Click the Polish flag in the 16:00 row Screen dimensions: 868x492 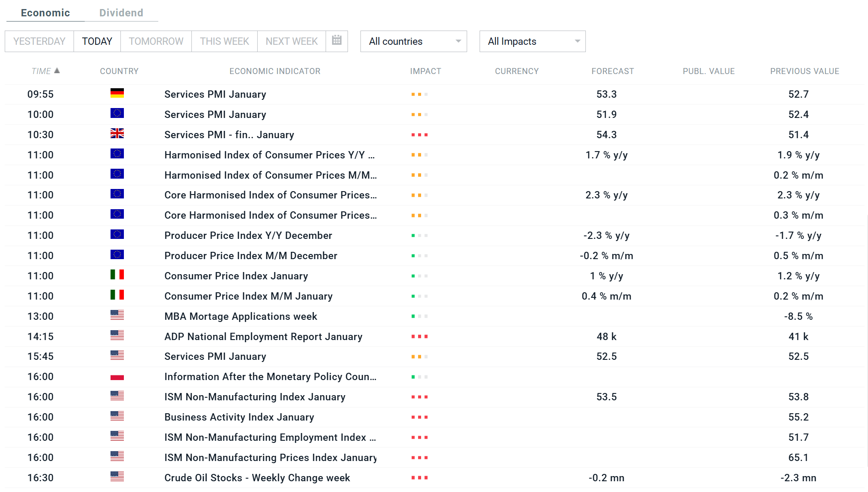point(117,377)
